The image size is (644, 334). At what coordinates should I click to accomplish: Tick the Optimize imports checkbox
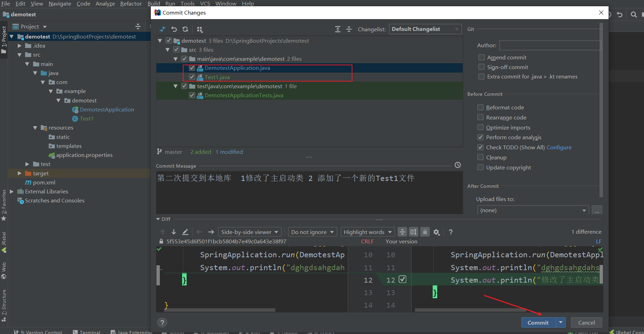[x=480, y=127]
